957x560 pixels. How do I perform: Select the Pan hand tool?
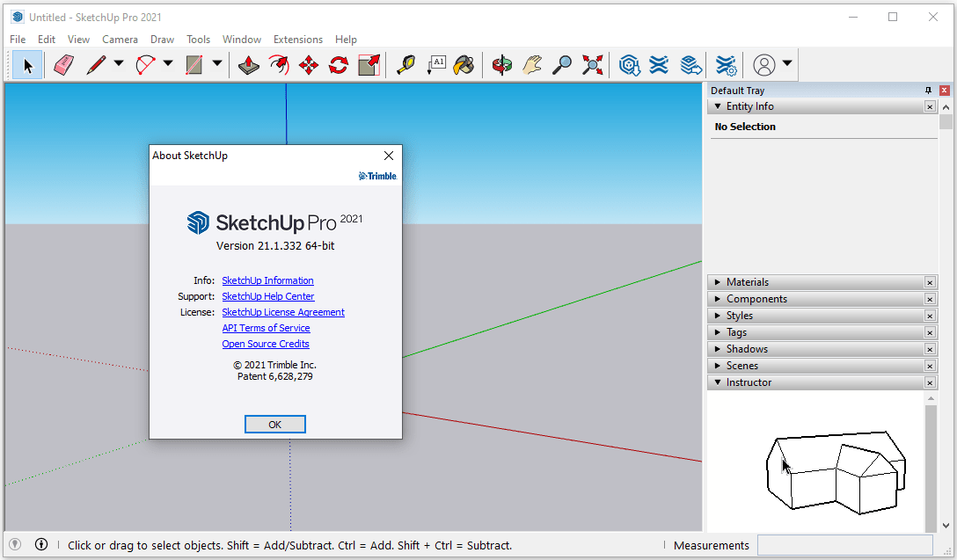pyautogui.click(x=532, y=65)
